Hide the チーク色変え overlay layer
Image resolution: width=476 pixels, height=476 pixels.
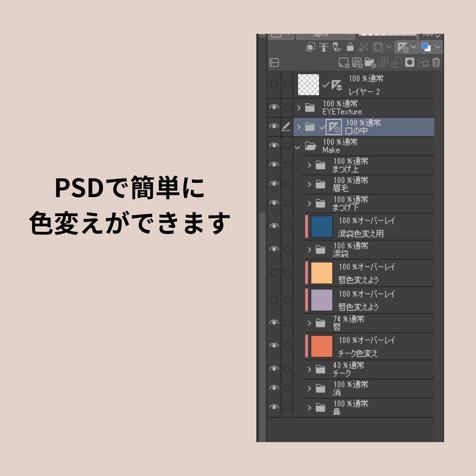(274, 345)
